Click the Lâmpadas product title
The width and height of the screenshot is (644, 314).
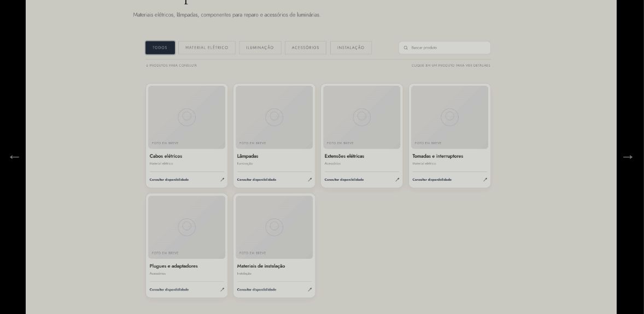click(x=248, y=156)
